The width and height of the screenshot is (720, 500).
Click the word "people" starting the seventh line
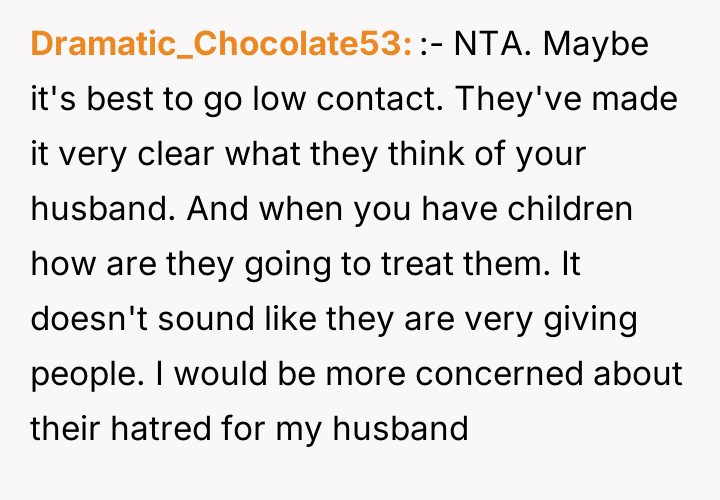tap(84, 374)
